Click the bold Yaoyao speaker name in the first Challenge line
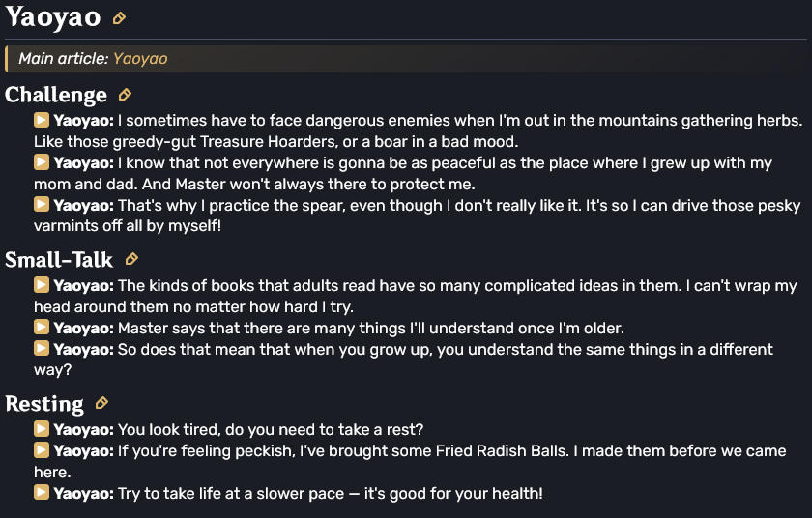Image resolution: width=812 pixels, height=518 pixels. [84, 121]
